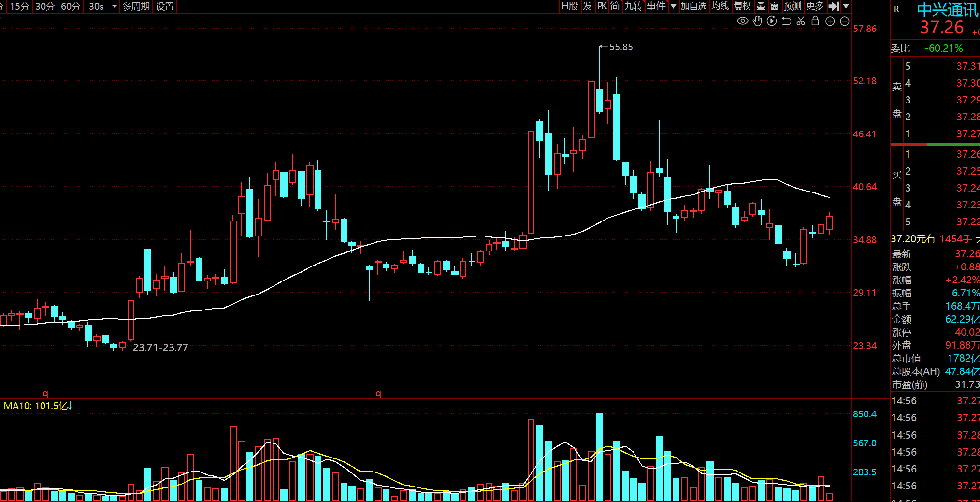This screenshot has height=502, width=980.
Task: Toggle the eye visibility icon above the chart
Action: pyautogui.click(x=742, y=21)
